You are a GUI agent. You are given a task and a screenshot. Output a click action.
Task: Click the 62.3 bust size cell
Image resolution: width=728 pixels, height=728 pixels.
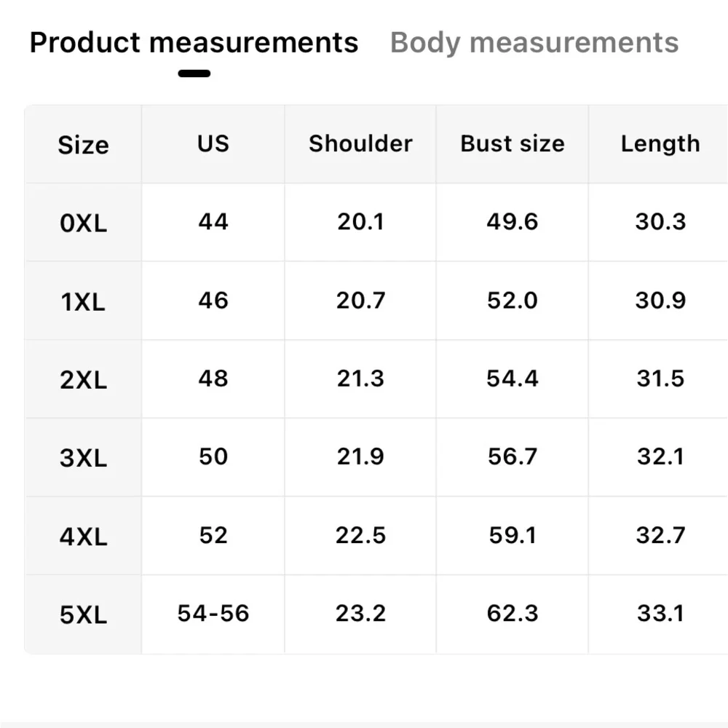[512, 614]
